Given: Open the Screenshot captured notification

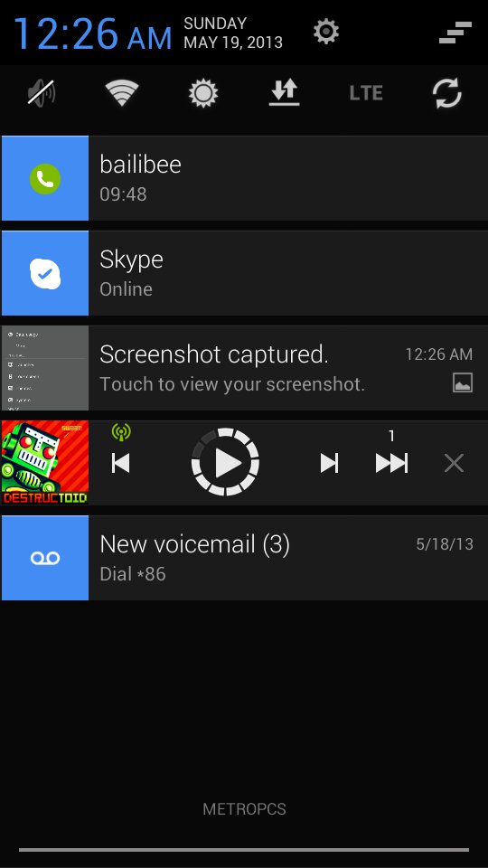Looking at the screenshot, I should [244, 368].
